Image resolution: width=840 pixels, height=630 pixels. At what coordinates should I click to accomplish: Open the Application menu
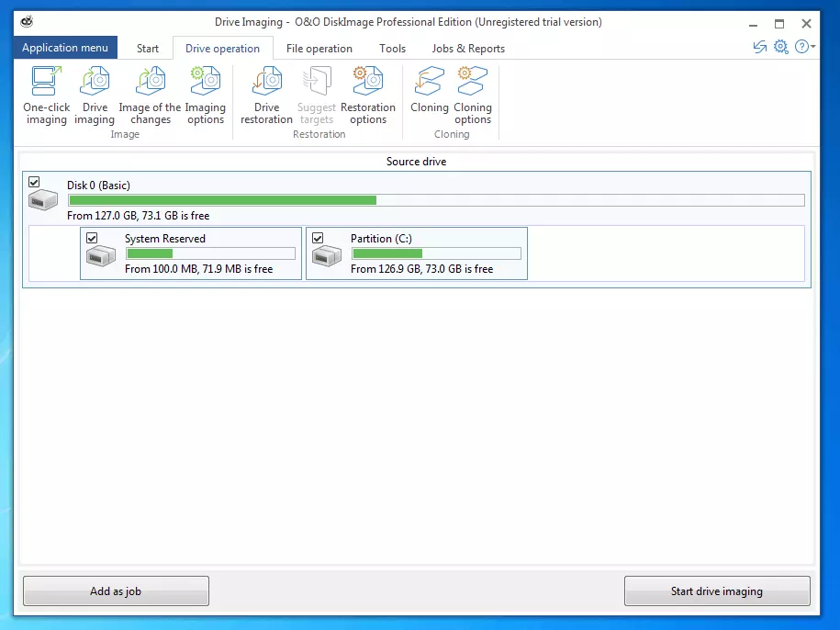tap(65, 48)
